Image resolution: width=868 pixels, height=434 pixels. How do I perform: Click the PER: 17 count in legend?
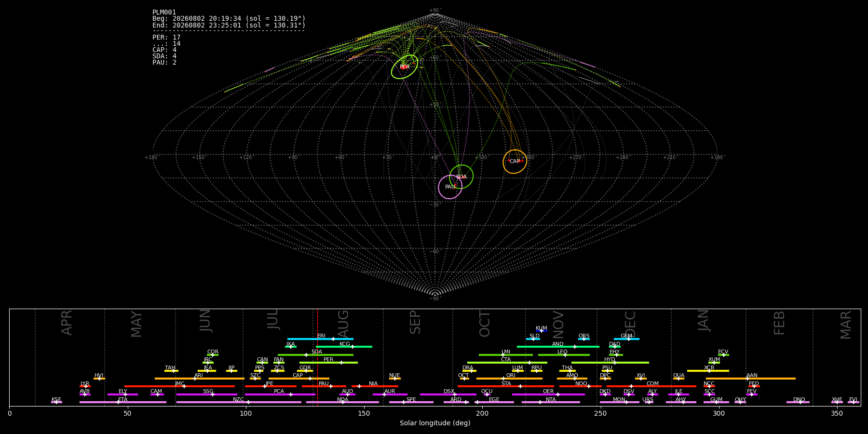point(166,37)
